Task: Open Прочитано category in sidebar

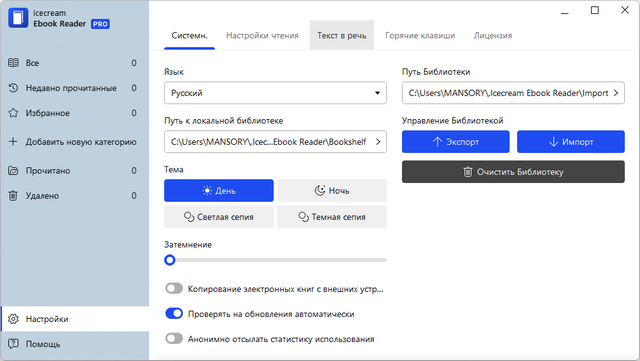Action: [x=75, y=171]
